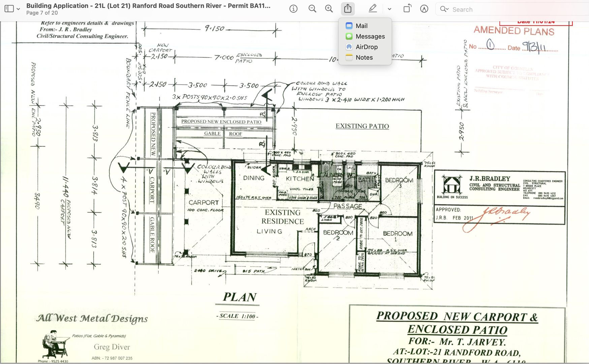Select the Mail envelope icon in share menu
This screenshot has height=364, width=589.
[x=349, y=26]
